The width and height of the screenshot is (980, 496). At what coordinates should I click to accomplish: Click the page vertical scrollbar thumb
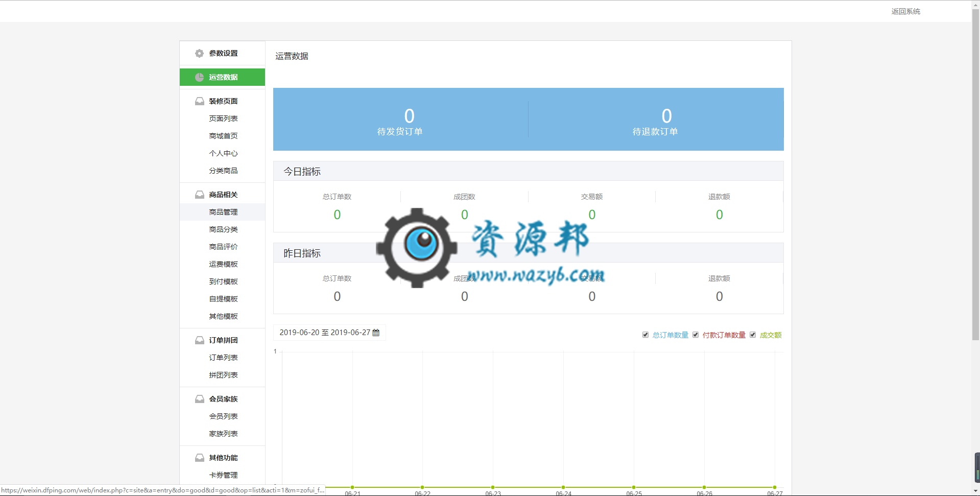coord(976,174)
